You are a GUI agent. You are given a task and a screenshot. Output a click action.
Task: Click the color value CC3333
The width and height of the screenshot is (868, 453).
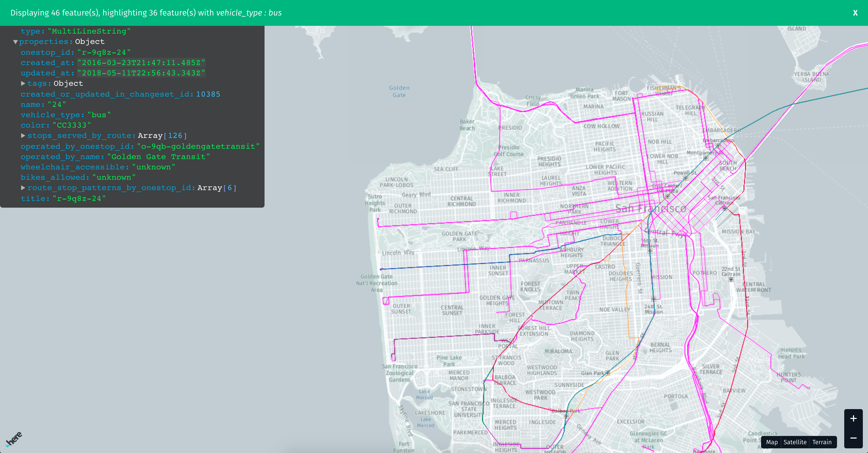[72, 125]
